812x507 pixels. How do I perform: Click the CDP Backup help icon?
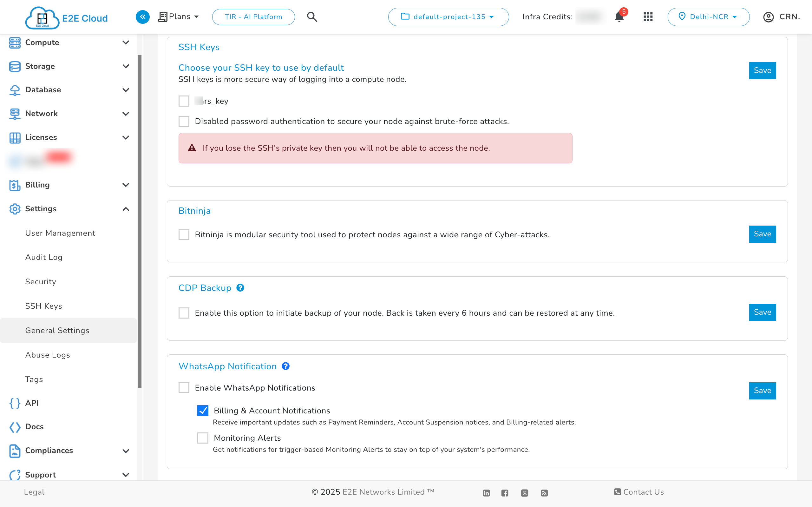[x=240, y=288]
